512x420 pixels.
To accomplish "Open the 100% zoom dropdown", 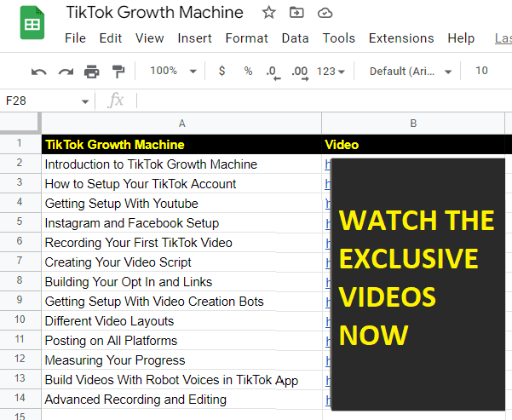I will tap(173, 71).
